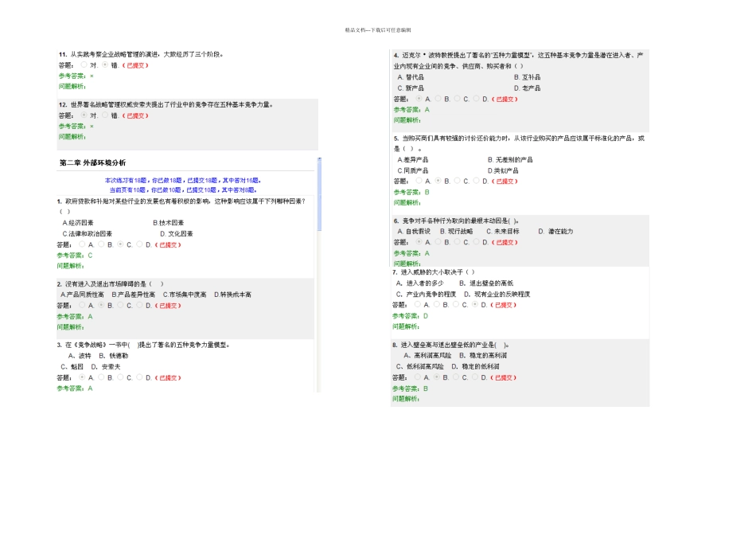
Task: Choose 对 as the answer for question 12
Action: [x=84, y=115]
